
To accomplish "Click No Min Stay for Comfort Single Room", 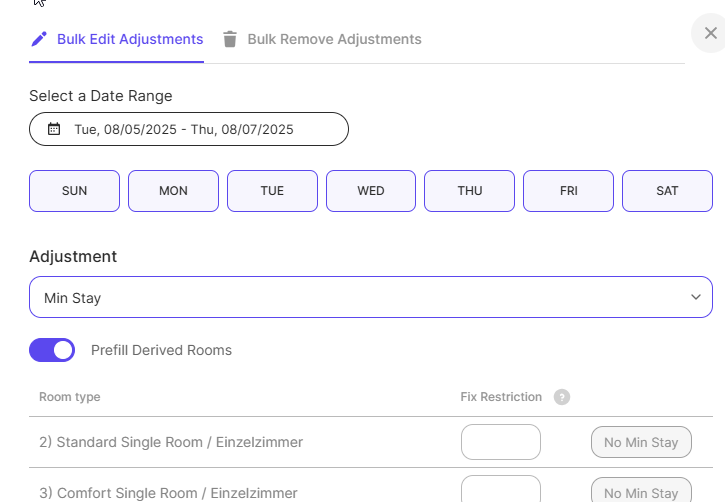I will [641, 491].
